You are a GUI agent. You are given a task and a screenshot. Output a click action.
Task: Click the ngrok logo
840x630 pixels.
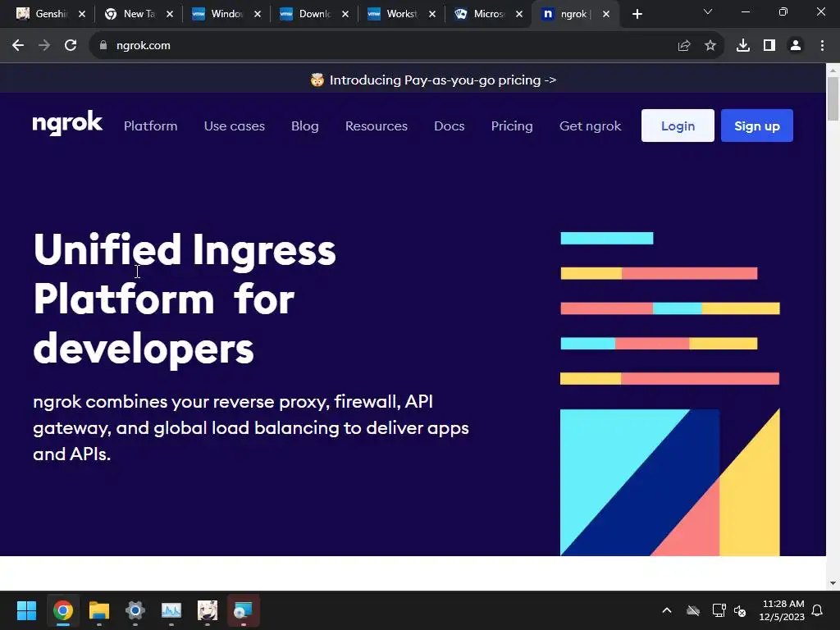point(67,123)
